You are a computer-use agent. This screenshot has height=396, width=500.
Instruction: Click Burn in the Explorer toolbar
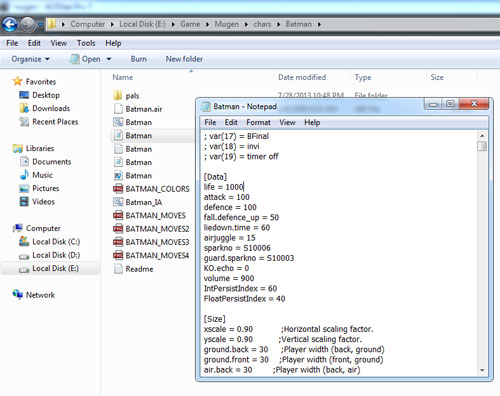(x=139, y=59)
